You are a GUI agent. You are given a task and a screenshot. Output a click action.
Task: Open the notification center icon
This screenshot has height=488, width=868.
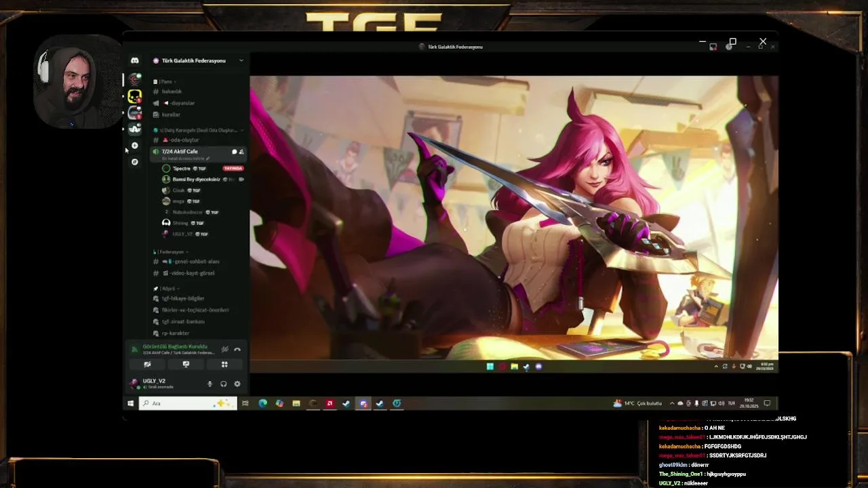pos(767,403)
